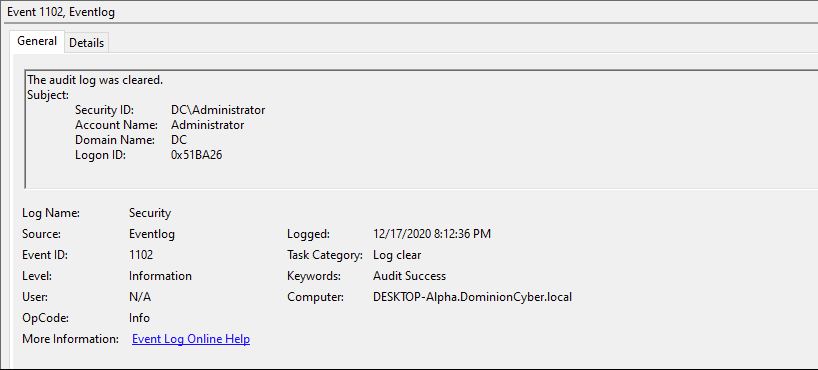Image resolution: width=818 pixels, height=370 pixels.
Task: Click the OpCode value Info
Action: point(139,318)
